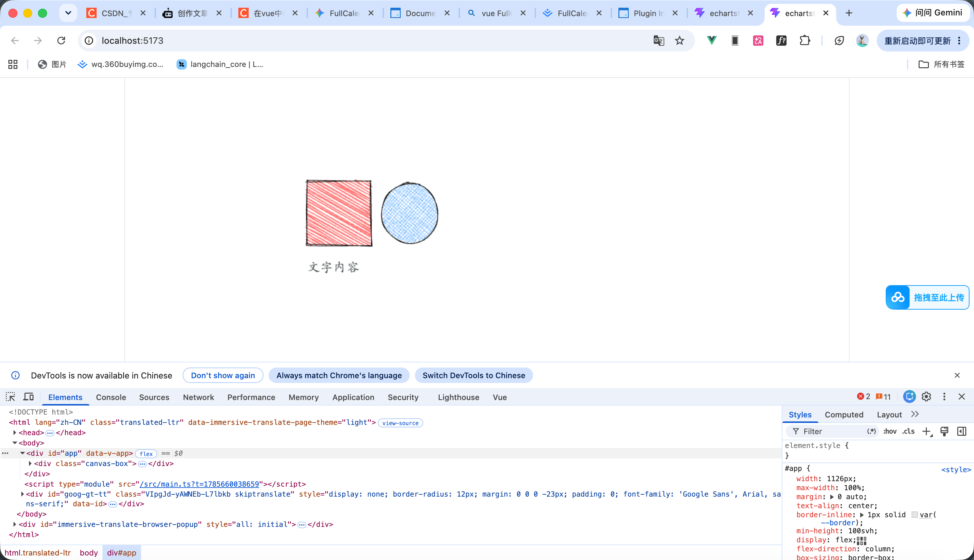Image resolution: width=974 pixels, height=560 pixels.
Task: View site information for localhost
Action: 89,40
